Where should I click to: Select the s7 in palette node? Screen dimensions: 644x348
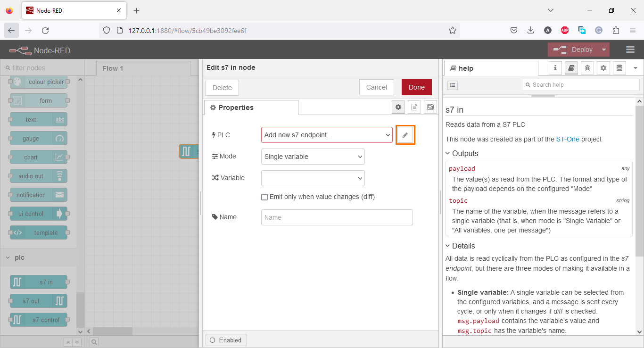pos(39,282)
